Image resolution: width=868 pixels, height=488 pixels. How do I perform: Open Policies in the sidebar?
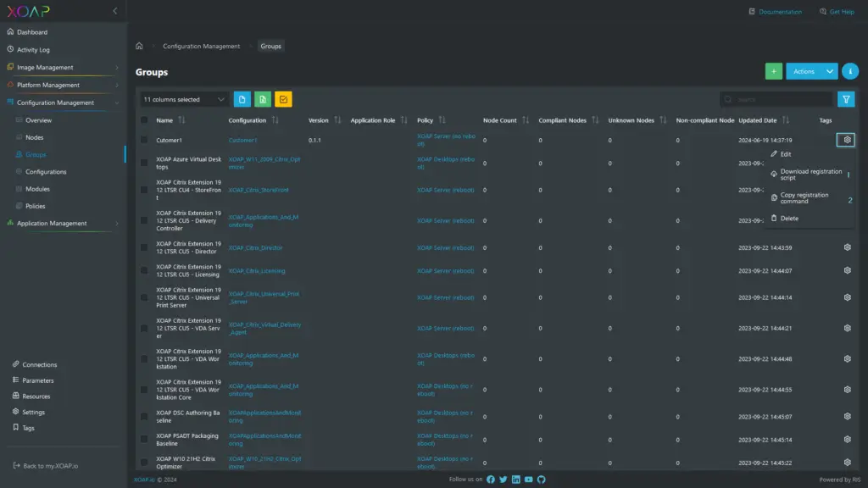click(x=36, y=206)
